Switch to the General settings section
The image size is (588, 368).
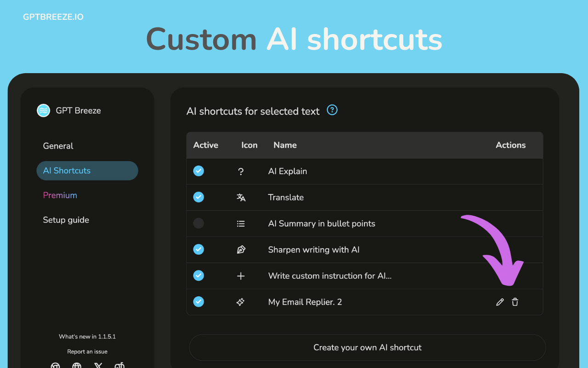58,146
